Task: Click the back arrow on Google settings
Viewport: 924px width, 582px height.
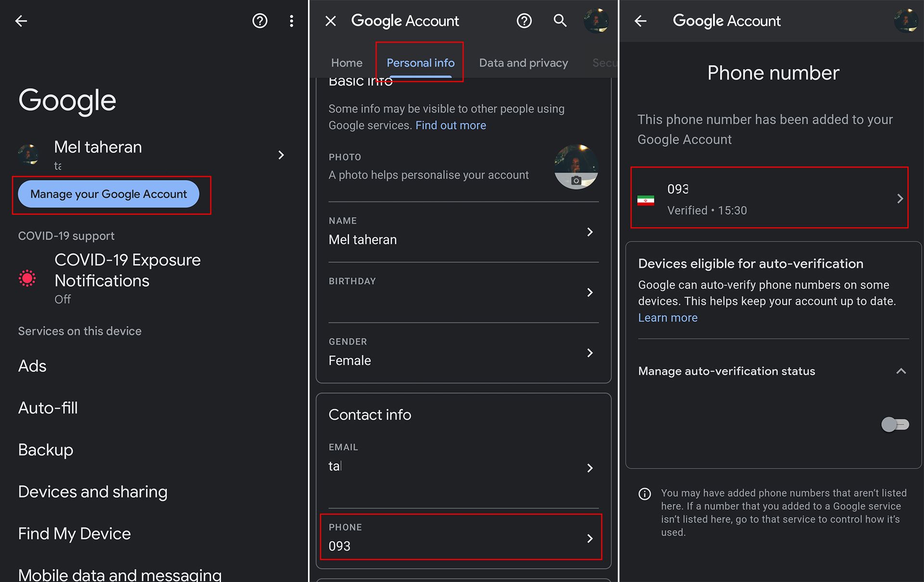Action: [x=21, y=21]
